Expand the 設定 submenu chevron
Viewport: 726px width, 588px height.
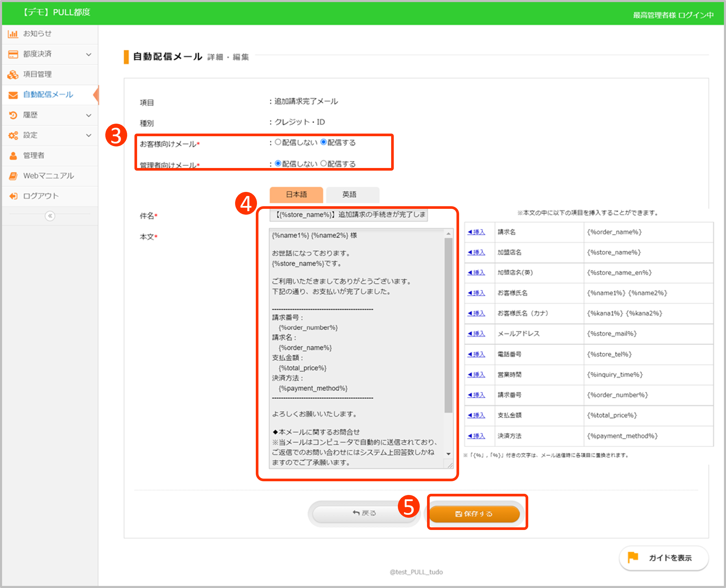pyautogui.click(x=89, y=136)
